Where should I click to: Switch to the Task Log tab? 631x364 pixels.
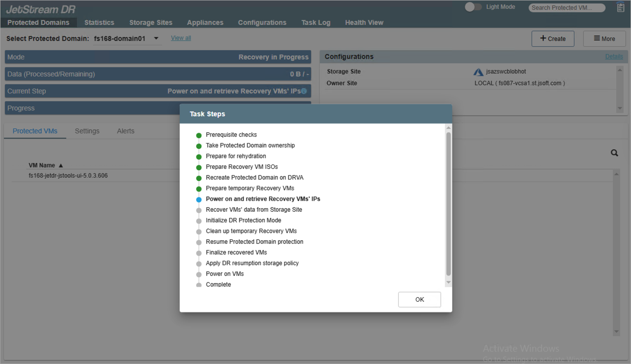pos(315,22)
